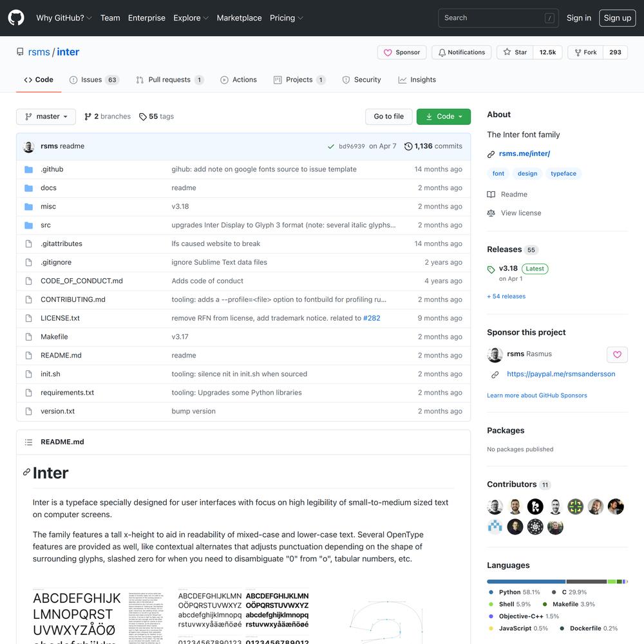
Task: Click the C segment of languages bar
Action: click(587, 582)
